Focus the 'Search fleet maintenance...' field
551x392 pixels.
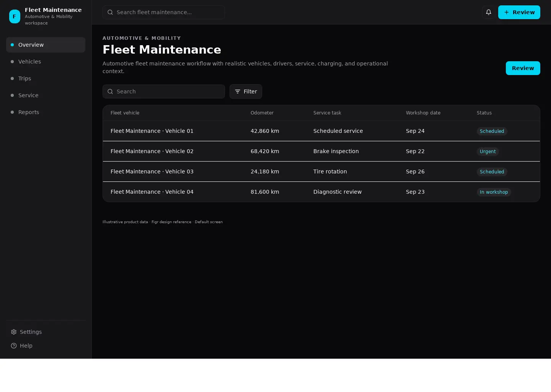[163, 12]
